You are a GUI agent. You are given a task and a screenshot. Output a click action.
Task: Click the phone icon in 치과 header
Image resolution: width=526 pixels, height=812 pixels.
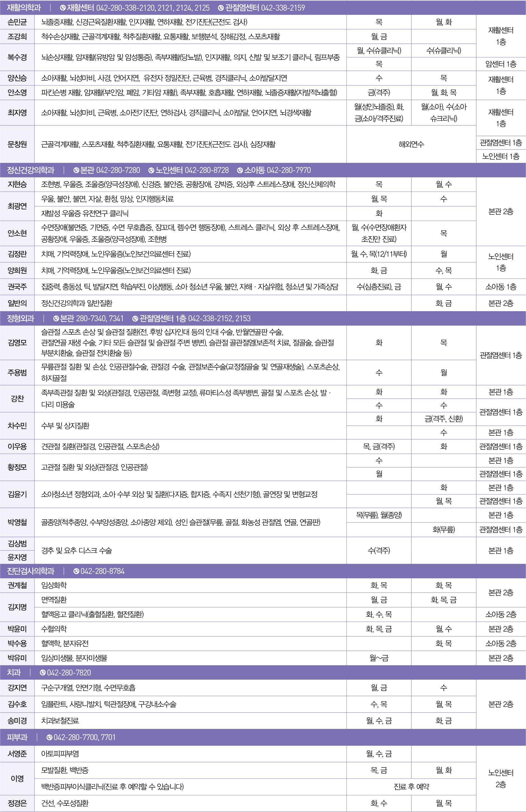pyautogui.click(x=43, y=672)
